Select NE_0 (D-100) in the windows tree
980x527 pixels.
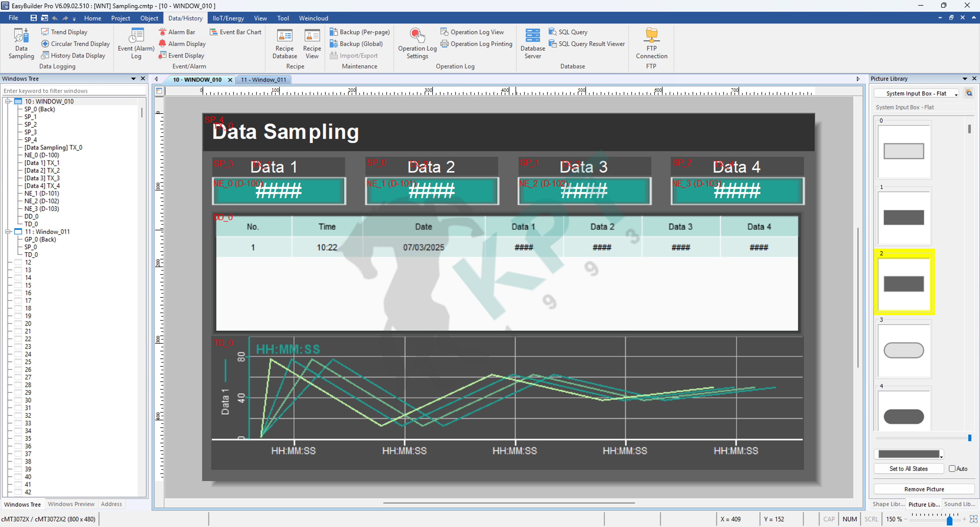pos(41,155)
